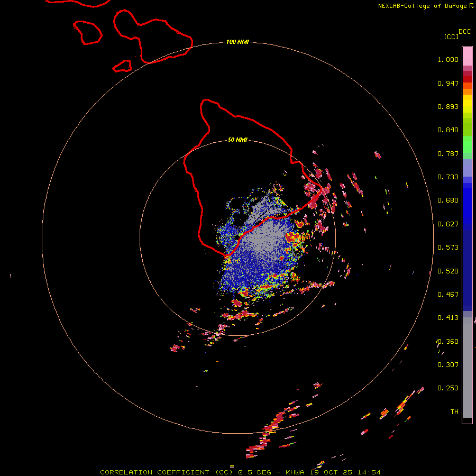Click the 0.520 color scale value

(448, 271)
